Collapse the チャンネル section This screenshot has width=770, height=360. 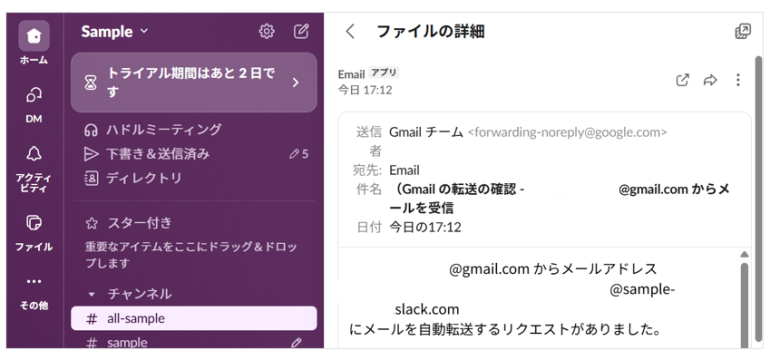(x=91, y=295)
